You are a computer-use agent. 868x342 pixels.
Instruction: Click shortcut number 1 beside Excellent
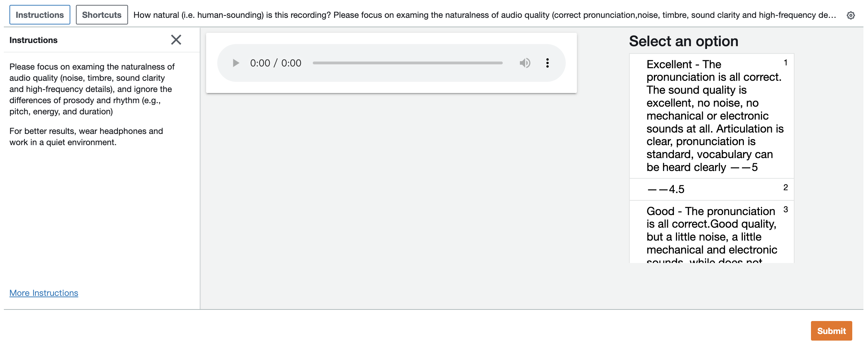tap(785, 63)
